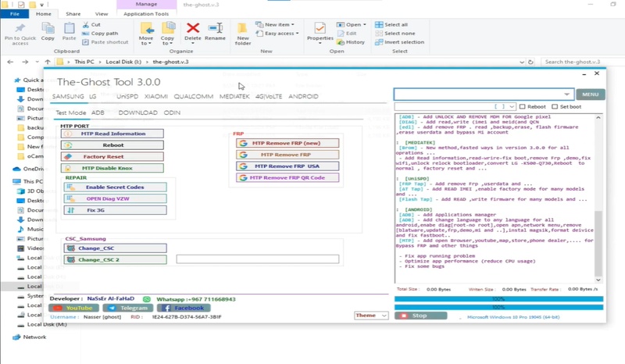Enable the Reboot checkbox
Viewport: 625px width, 364px height.
523,106
